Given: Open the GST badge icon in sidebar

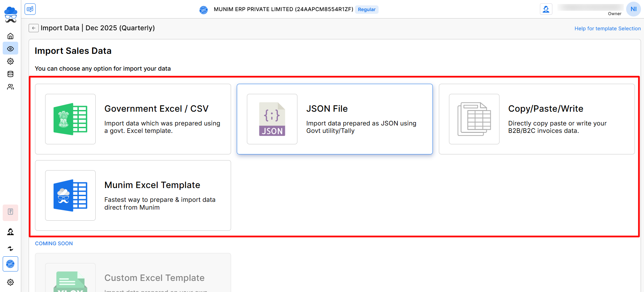Looking at the screenshot, I should click(x=10, y=264).
